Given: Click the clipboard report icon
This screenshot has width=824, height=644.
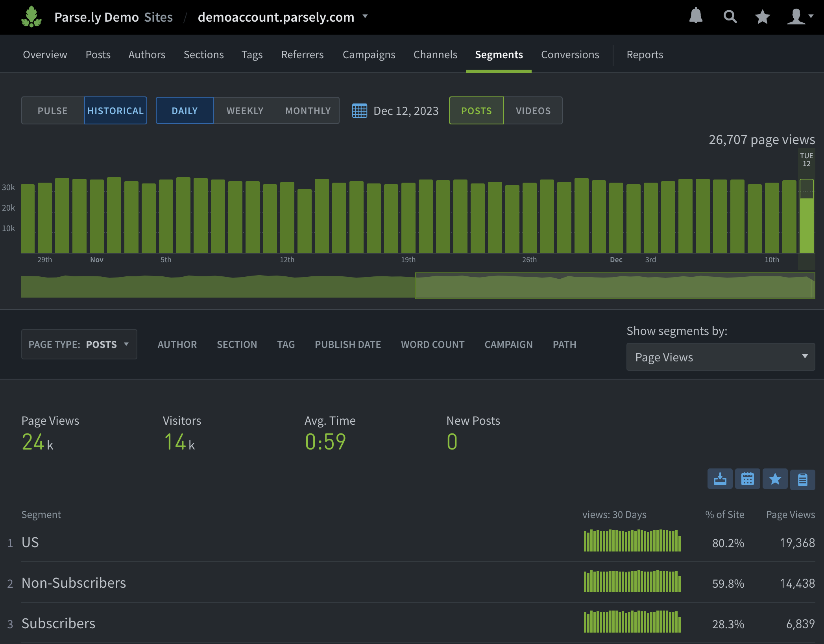Looking at the screenshot, I should 803,479.
